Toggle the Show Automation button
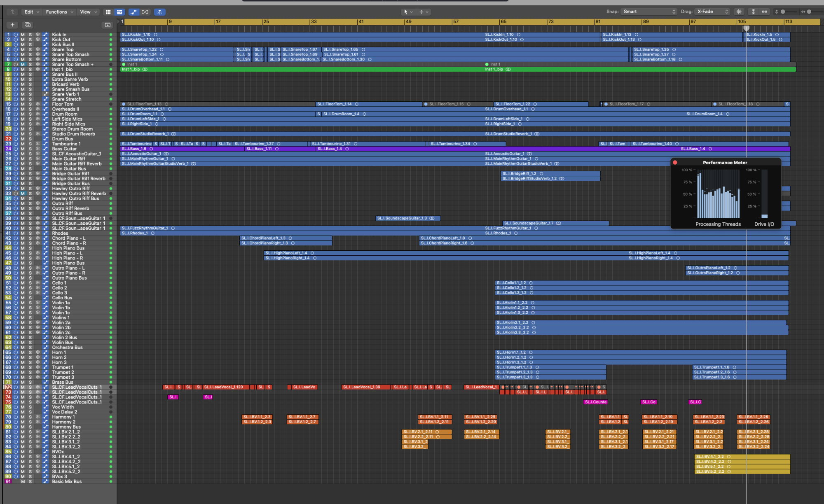The height and width of the screenshot is (504, 824). click(x=133, y=12)
